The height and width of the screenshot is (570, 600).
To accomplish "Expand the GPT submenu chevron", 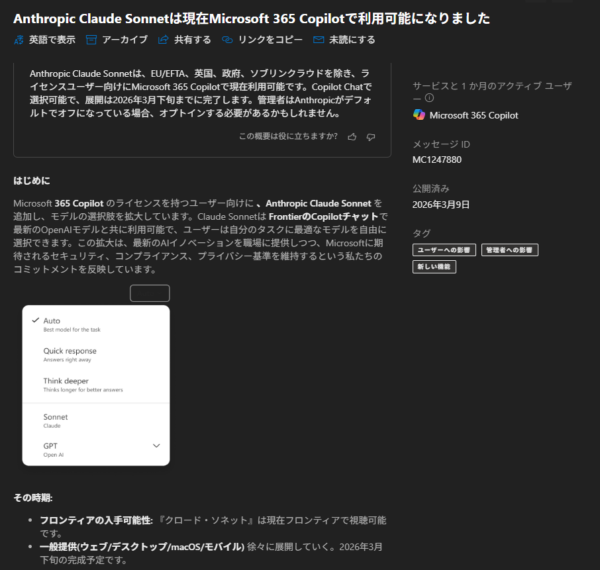I will point(156,445).
